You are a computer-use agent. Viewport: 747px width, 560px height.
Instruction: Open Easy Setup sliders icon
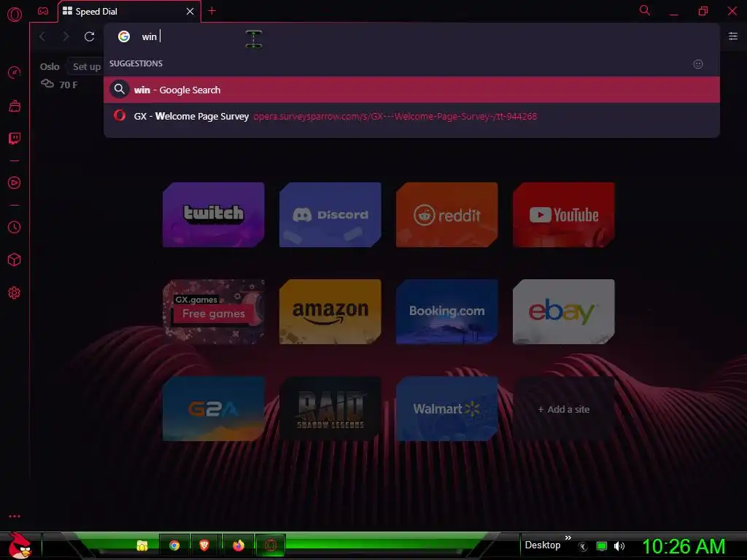[x=732, y=36]
